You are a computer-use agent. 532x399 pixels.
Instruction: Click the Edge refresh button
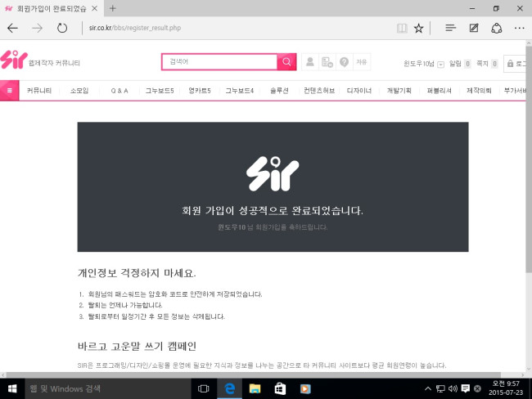click(62, 28)
